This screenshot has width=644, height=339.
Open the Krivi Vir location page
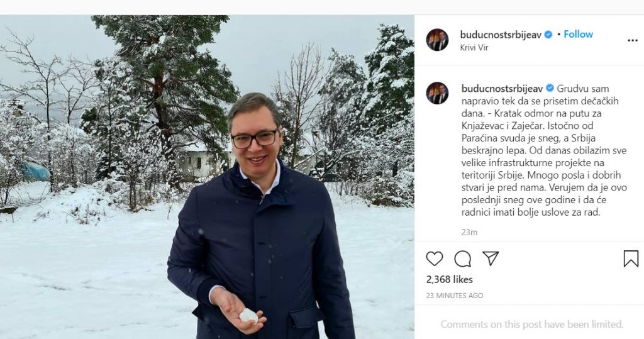click(474, 47)
